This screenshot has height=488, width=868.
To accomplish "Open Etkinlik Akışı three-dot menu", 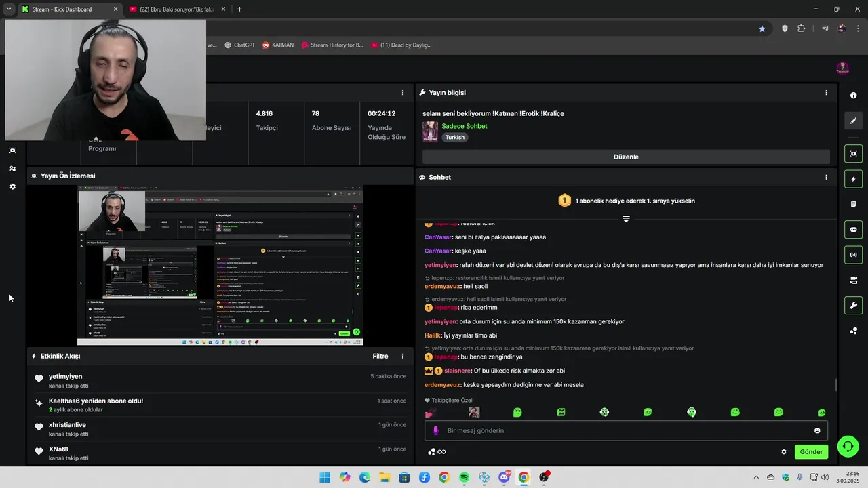I will (402, 356).
